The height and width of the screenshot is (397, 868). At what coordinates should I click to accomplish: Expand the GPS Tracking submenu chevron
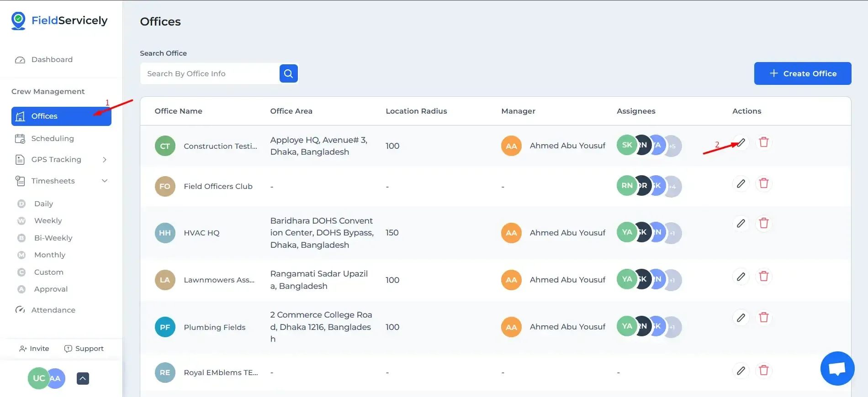pos(105,160)
